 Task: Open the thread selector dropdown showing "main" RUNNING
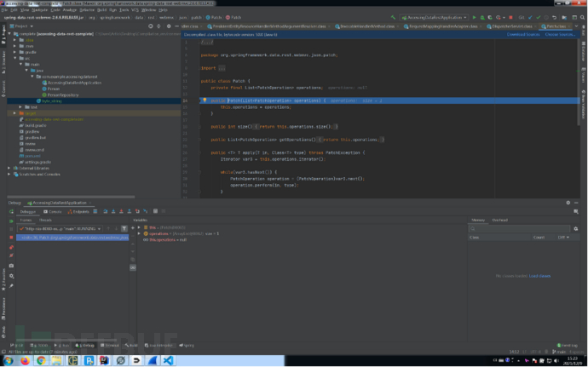[60, 229]
